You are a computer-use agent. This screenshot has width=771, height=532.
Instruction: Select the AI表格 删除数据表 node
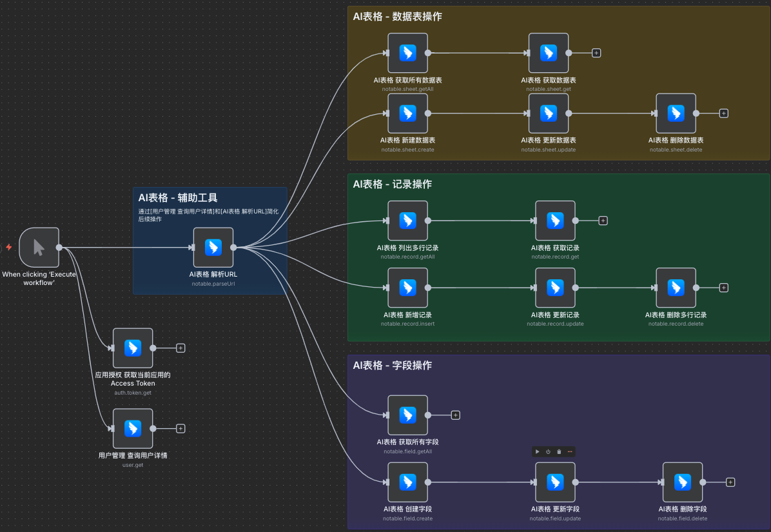tap(676, 113)
